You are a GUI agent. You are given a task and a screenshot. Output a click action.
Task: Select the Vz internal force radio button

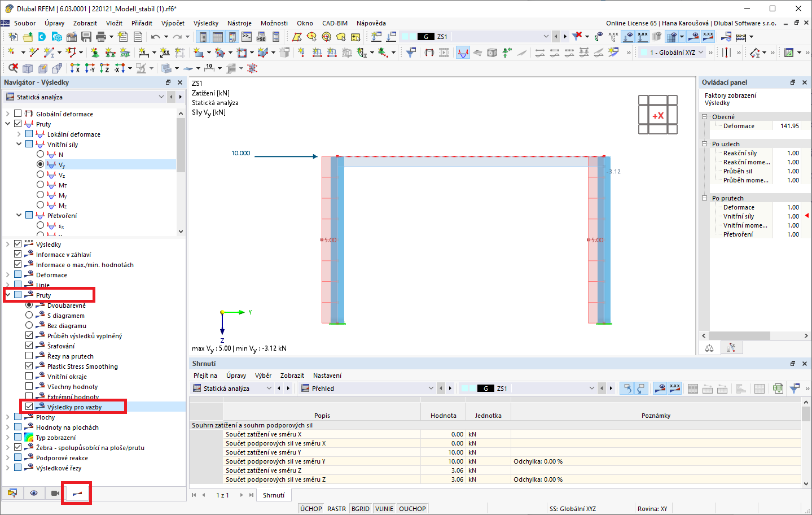(x=40, y=174)
